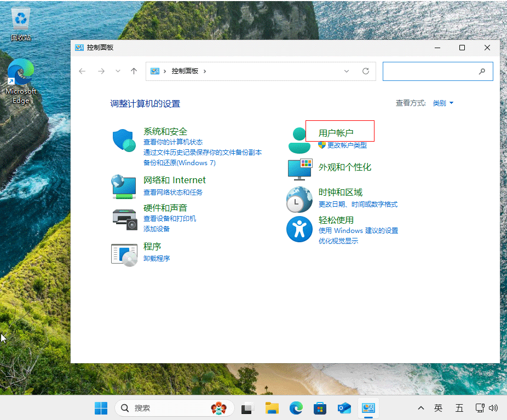Open the Windows Start menu
507x420 pixels.
101,408
